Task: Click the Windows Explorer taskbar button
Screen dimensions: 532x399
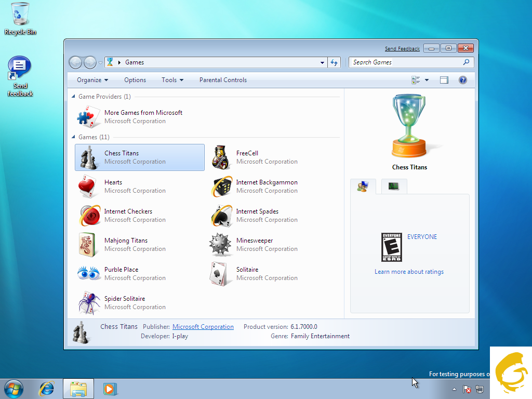Action: [x=78, y=389]
